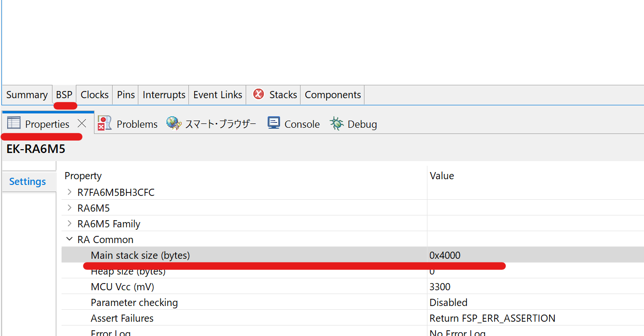Image resolution: width=644 pixels, height=336 pixels.
Task: Collapse the RA Common node
Action: click(x=70, y=240)
